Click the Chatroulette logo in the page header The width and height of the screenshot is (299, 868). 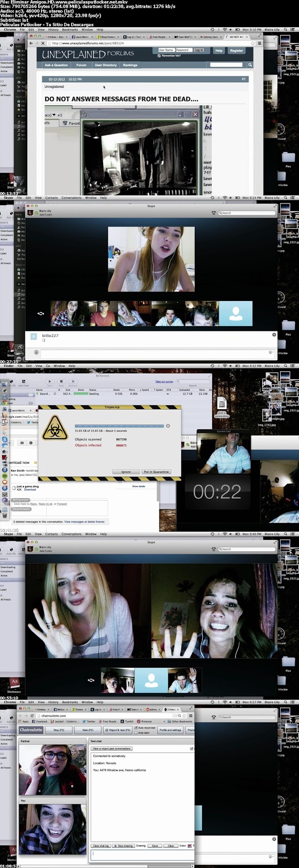coord(31,730)
